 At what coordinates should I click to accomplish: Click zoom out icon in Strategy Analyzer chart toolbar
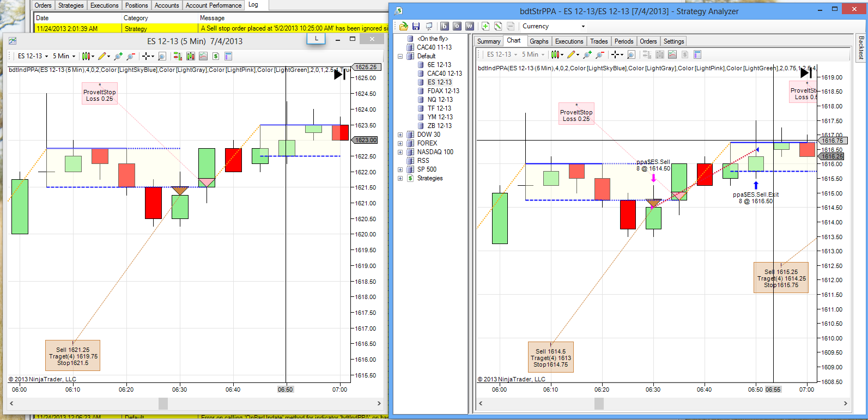tap(599, 54)
